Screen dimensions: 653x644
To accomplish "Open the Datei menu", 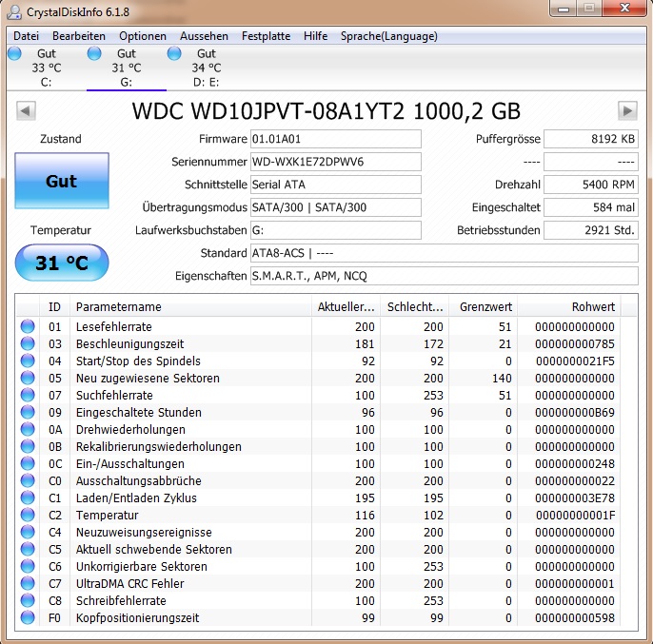I will pyautogui.click(x=26, y=36).
